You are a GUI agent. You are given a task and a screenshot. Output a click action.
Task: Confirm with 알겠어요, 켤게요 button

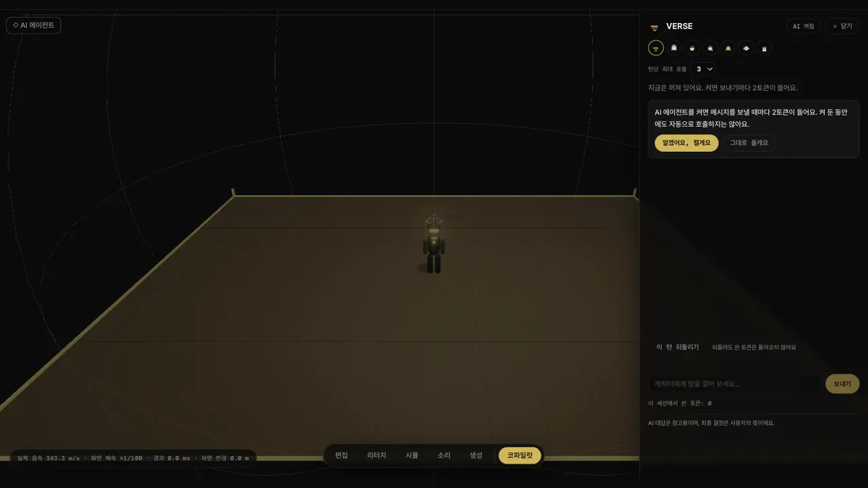(686, 143)
